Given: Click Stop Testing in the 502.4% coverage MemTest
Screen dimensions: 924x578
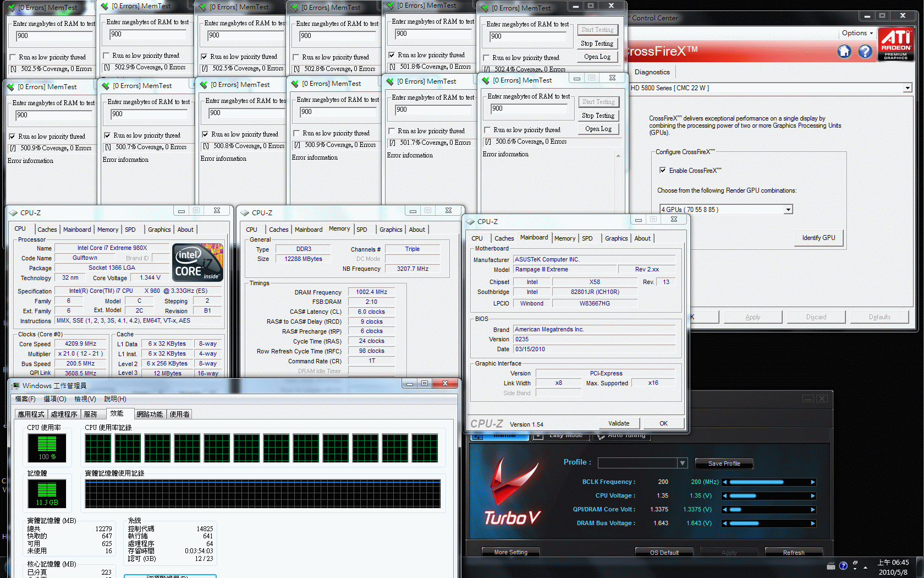Looking at the screenshot, I should (597, 43).
